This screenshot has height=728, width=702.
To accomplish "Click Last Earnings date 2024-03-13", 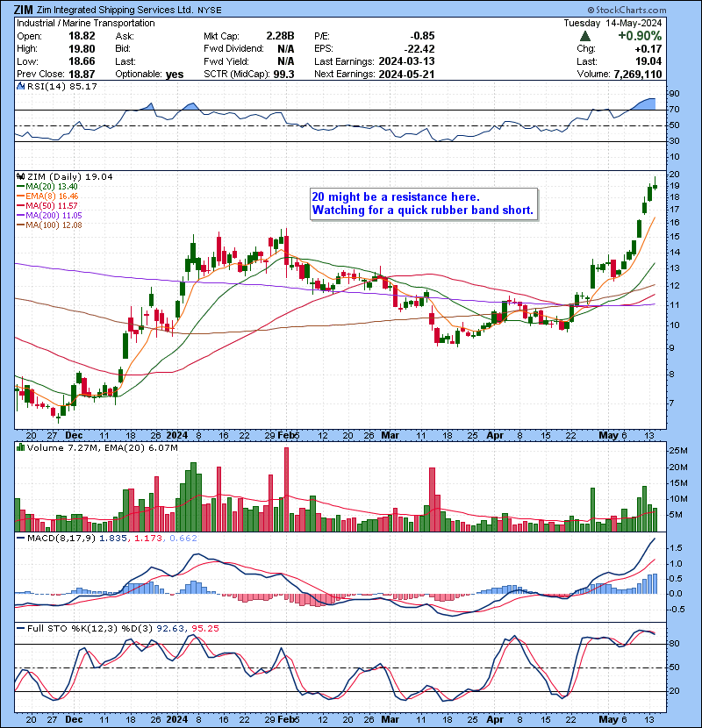I will pos(406,61).
